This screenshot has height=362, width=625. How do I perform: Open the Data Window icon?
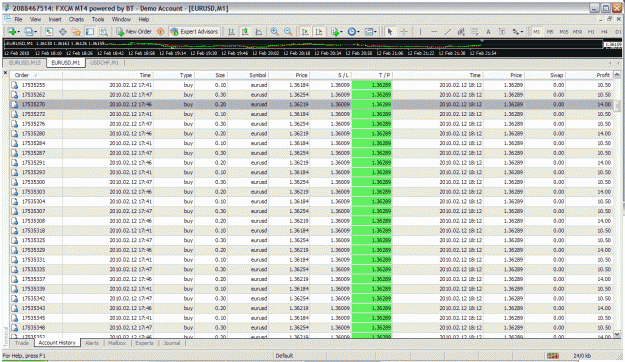coord(63,31)
